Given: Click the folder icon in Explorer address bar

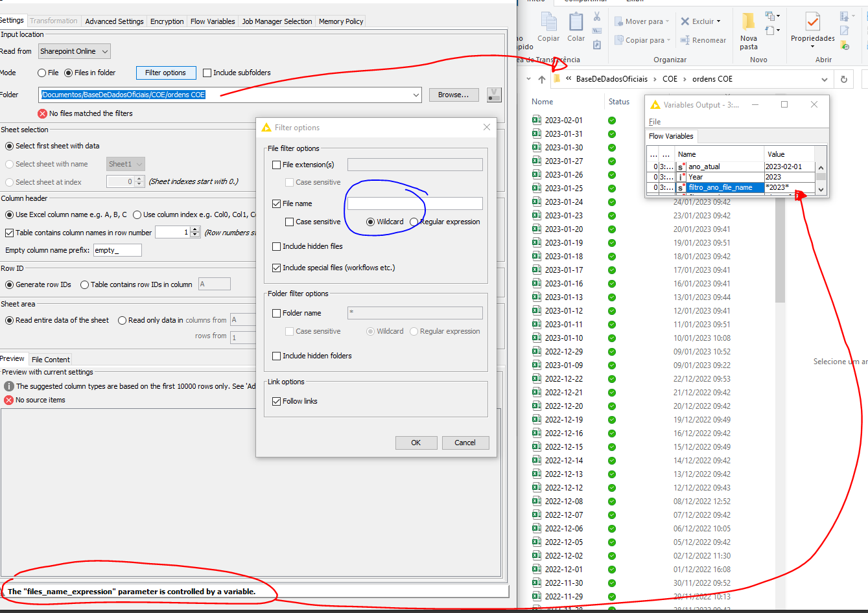Looking at the screenshot, I should tap(556, 79).
